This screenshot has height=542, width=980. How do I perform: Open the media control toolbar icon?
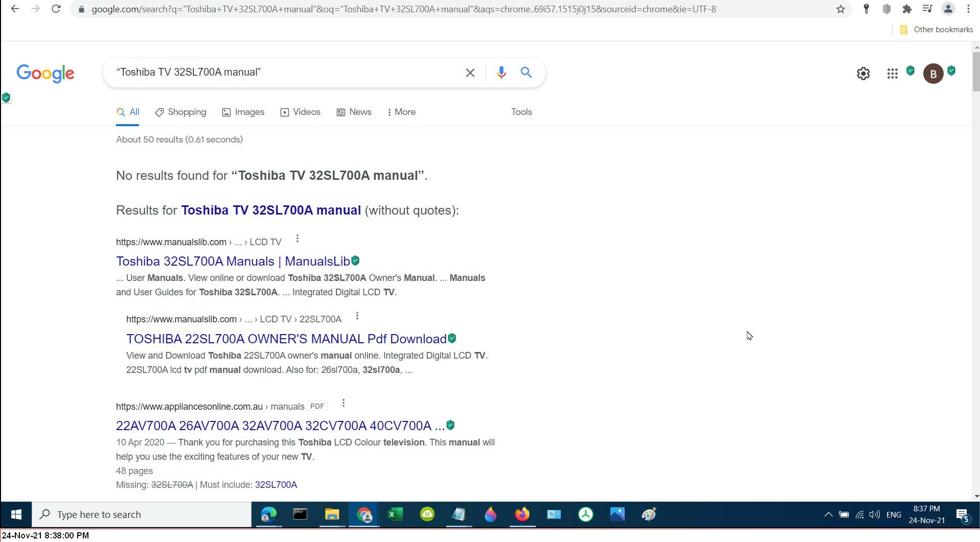(x=927, y=9)
